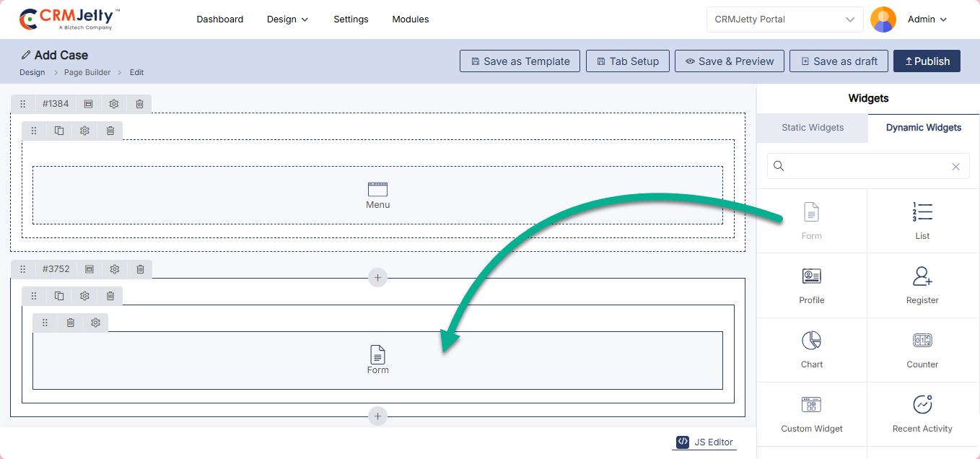Clear the widget search with the X
Image resolution: width=980 pixels, height=459 pixels.
(955, 167)
